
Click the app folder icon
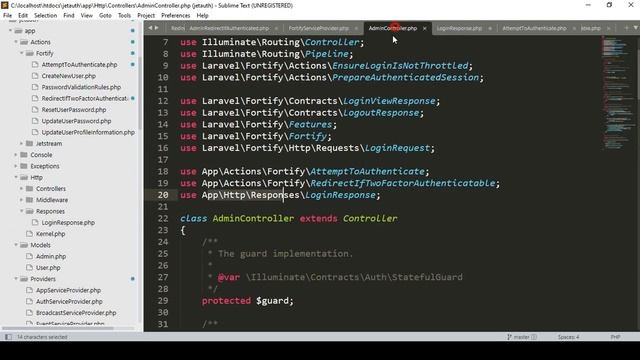click(19, 31)
